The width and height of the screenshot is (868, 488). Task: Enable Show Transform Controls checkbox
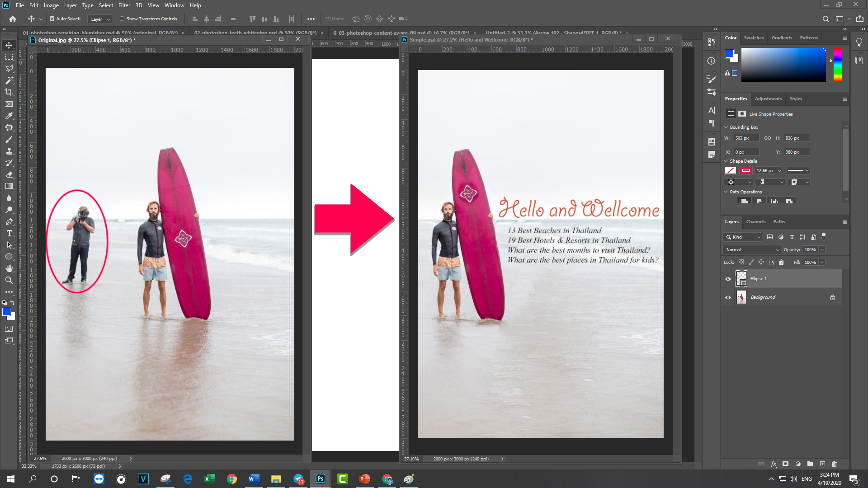[x=122, y=19]
